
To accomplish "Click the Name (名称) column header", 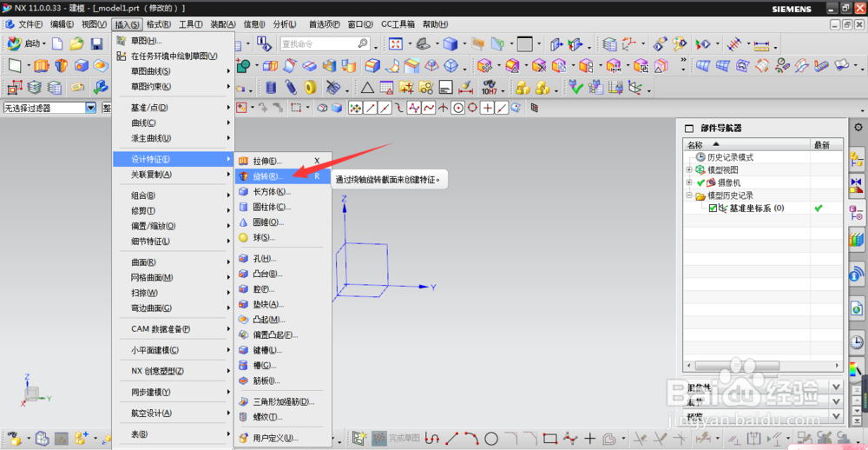I will pyautogui.click(x=746, y=145).
